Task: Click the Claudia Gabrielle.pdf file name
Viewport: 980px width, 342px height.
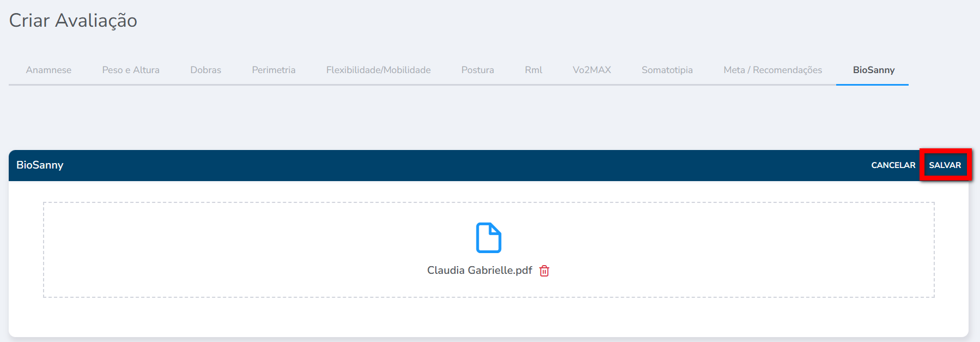Action: tap(479, 271)
